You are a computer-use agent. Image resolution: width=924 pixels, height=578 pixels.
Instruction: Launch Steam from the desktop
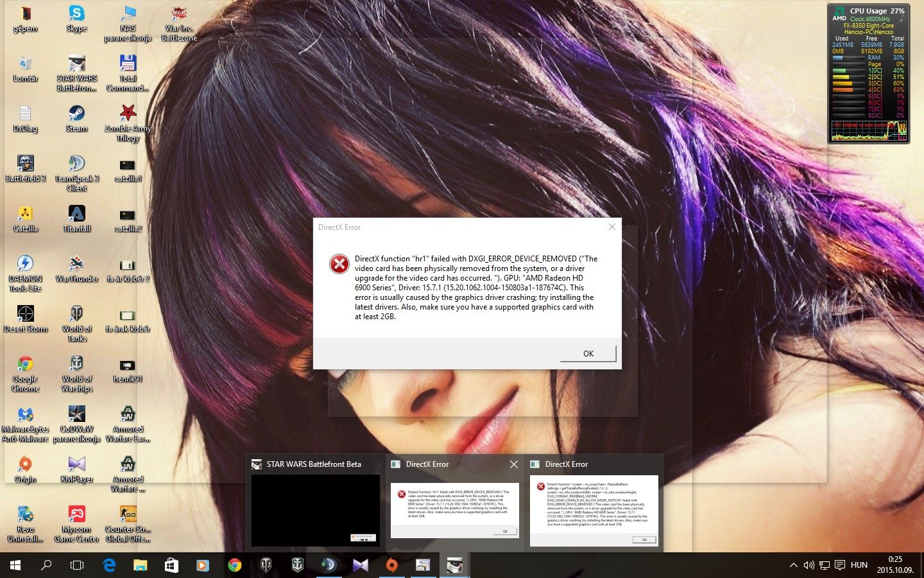click(76, 119)
